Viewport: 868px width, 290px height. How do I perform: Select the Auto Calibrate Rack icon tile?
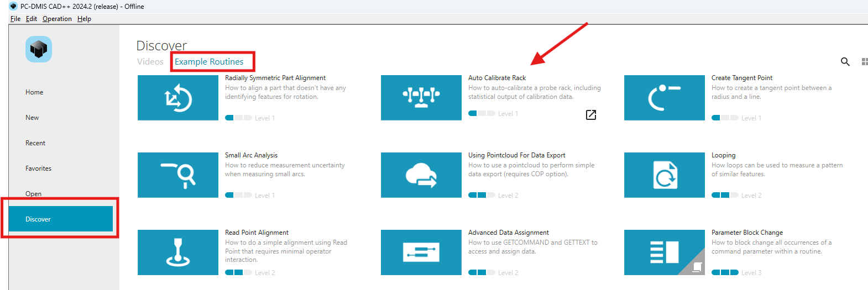click(x=421, y=98)
